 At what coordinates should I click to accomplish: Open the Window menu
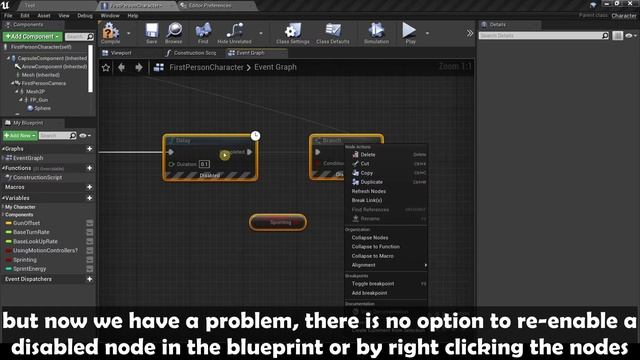click(110, 16)
